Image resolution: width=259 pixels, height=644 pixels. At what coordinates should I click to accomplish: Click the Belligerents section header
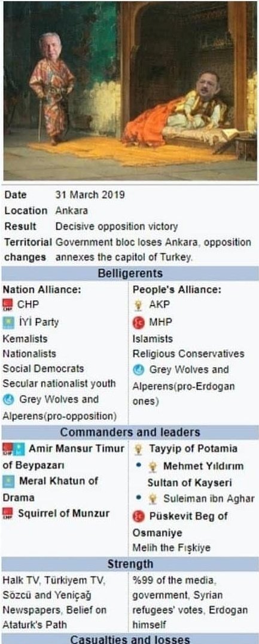(x=130, y=273)
